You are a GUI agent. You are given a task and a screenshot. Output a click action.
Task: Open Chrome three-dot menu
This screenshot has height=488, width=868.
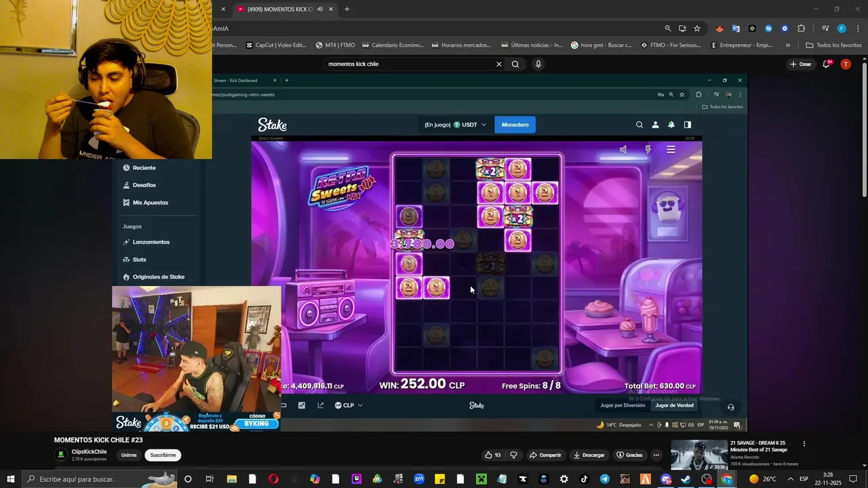tap(856, 28)
